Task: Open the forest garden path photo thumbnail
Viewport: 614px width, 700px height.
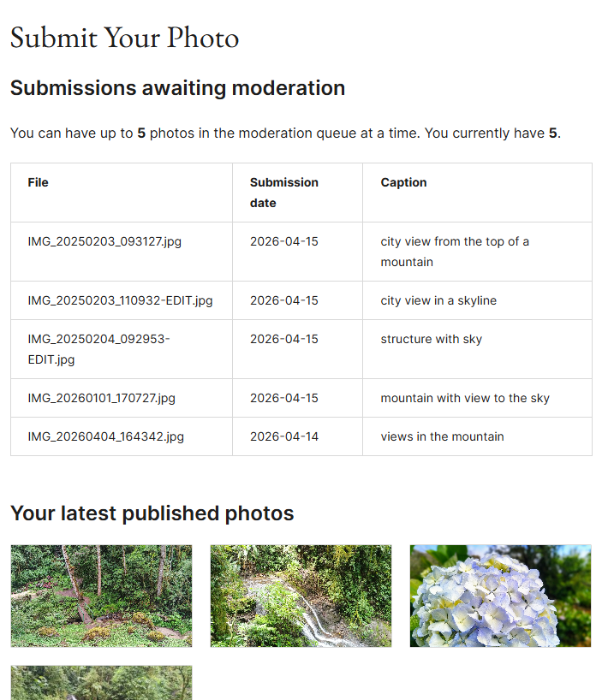Action: [101, 596]
